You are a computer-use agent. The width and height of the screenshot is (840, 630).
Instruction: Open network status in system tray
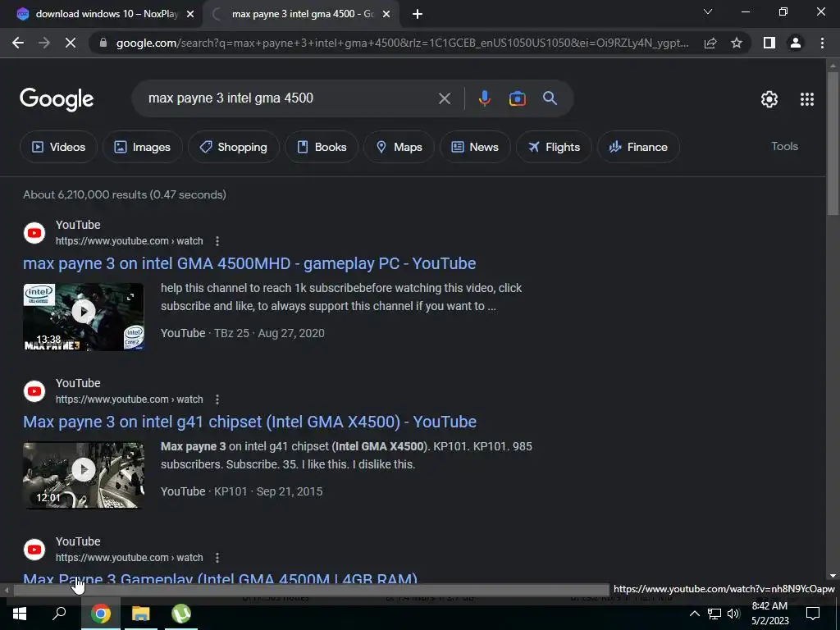pyautogui.click(x=714, y=614)
